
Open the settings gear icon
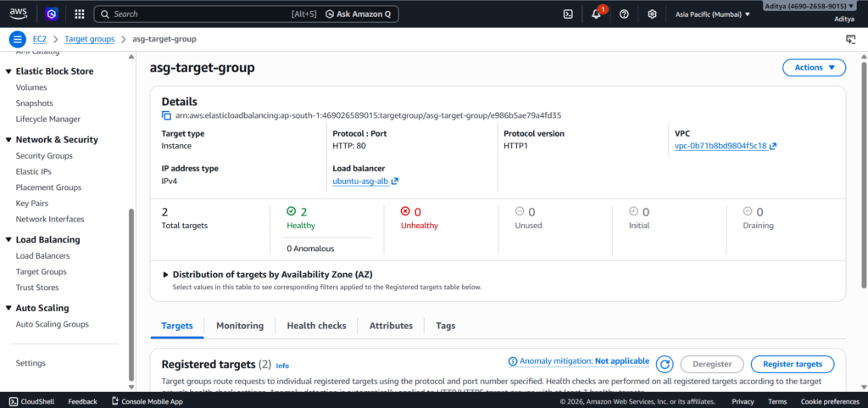[652, 14]
